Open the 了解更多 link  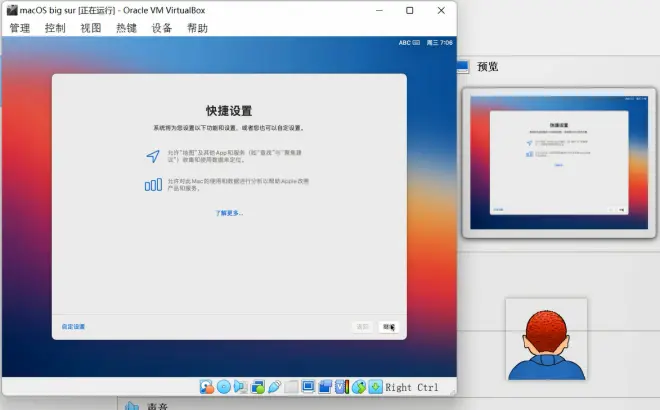[x=229, y=213]
